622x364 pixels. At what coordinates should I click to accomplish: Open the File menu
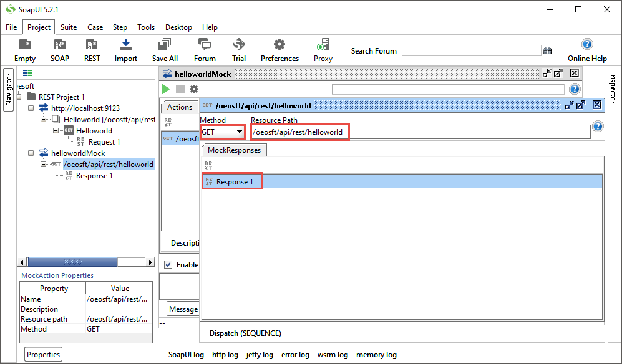(x=11, y=27)
